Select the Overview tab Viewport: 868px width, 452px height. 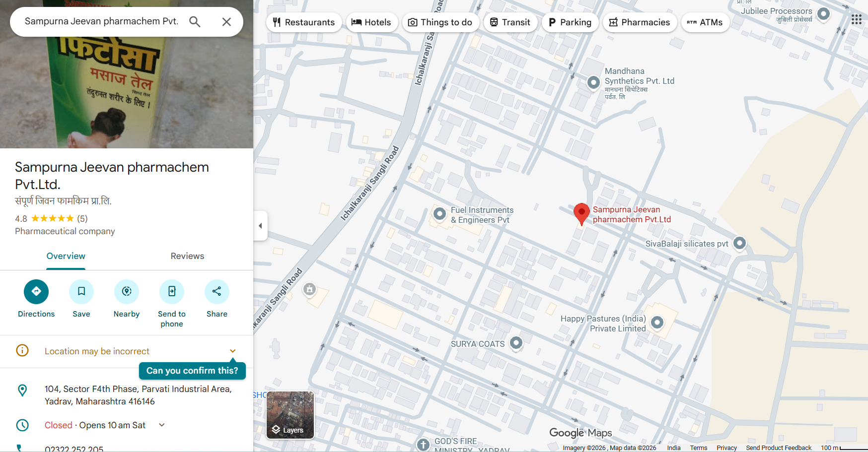coord(66,256)
